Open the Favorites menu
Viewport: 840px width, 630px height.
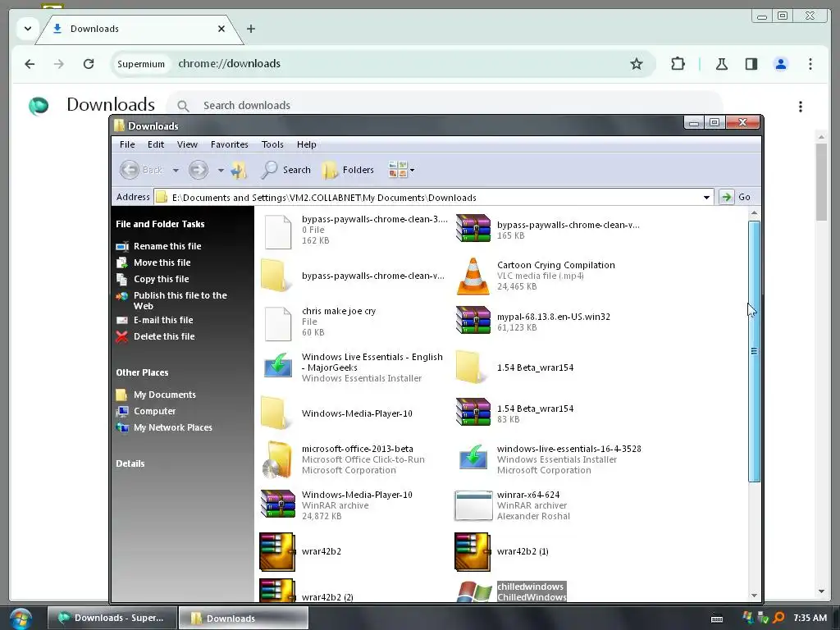pos(230,144)
